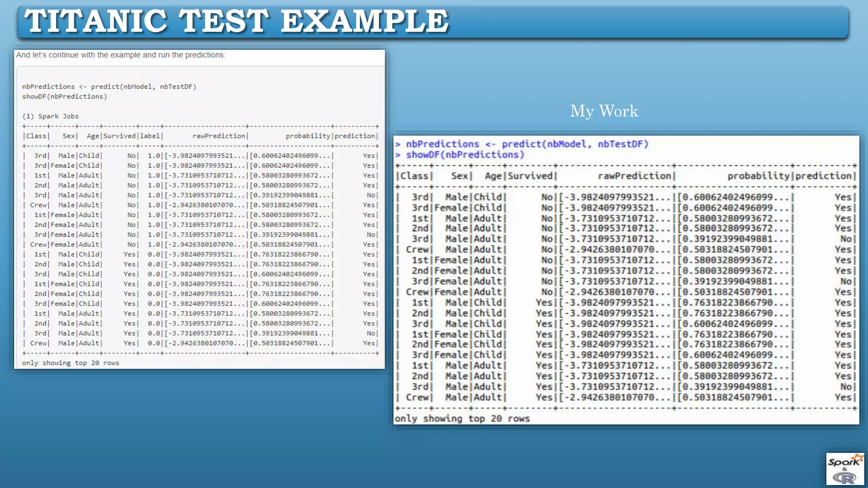Click 'only showing top 20 rows' in right console
868x488 pixels.
(462, 419)
